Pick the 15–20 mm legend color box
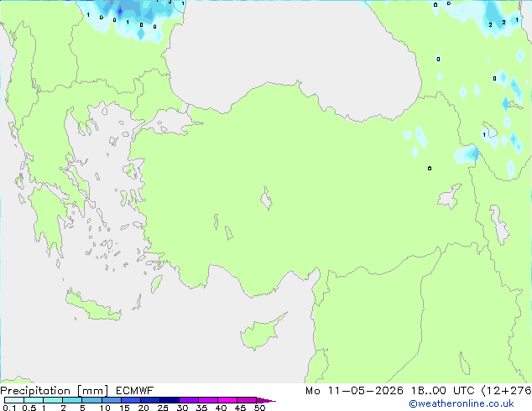The image size is (532, 411). point(131,400)
